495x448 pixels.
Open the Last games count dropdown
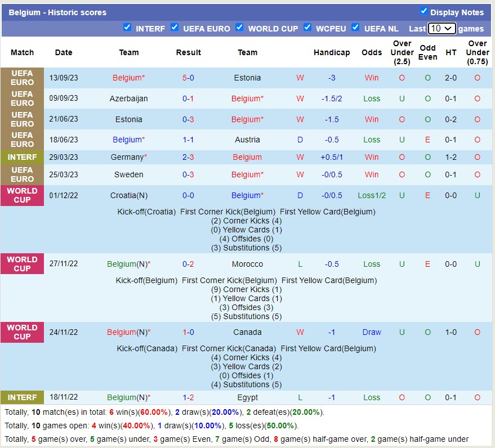(442, 29)
